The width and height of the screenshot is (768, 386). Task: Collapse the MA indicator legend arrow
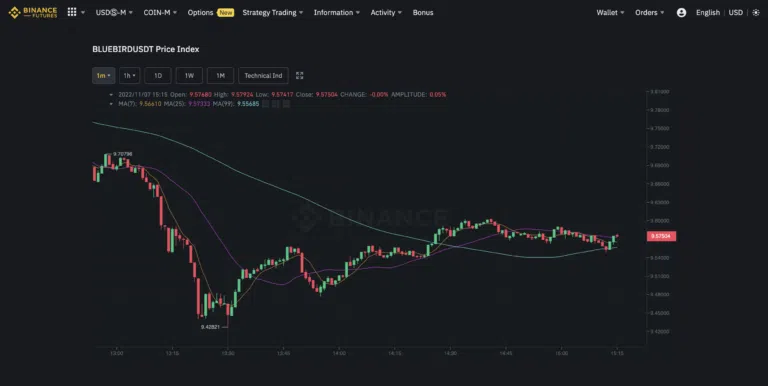[x=111, y=104]
